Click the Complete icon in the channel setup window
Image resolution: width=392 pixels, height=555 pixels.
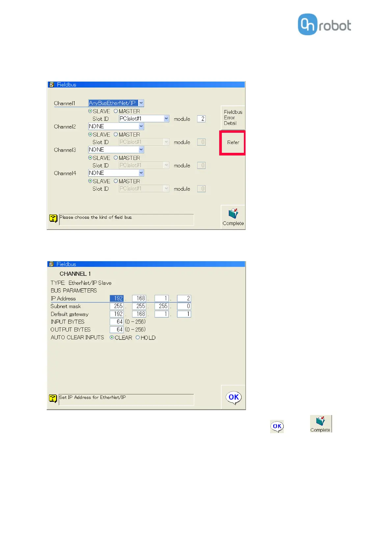[233, 217]
